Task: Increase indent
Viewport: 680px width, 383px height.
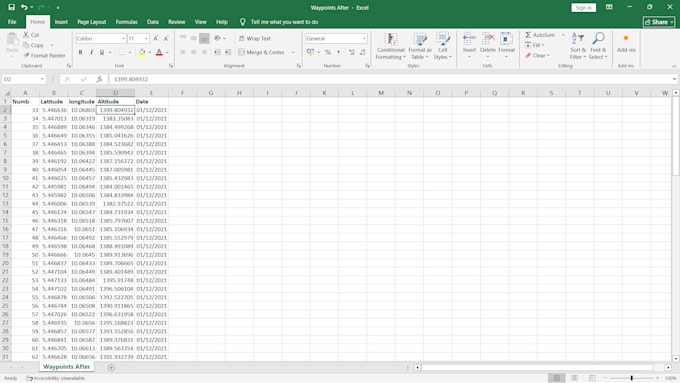Action: tap(228, 52)
